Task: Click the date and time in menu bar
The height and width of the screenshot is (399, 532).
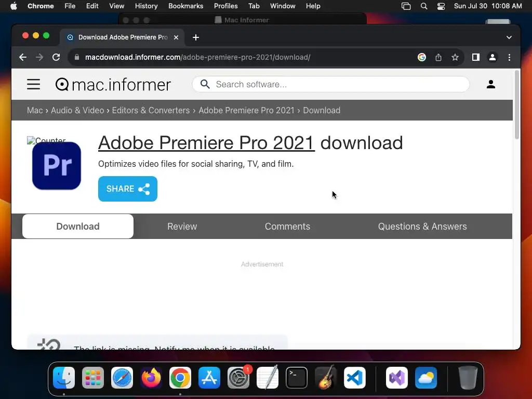Action: [x=487, y=6]
